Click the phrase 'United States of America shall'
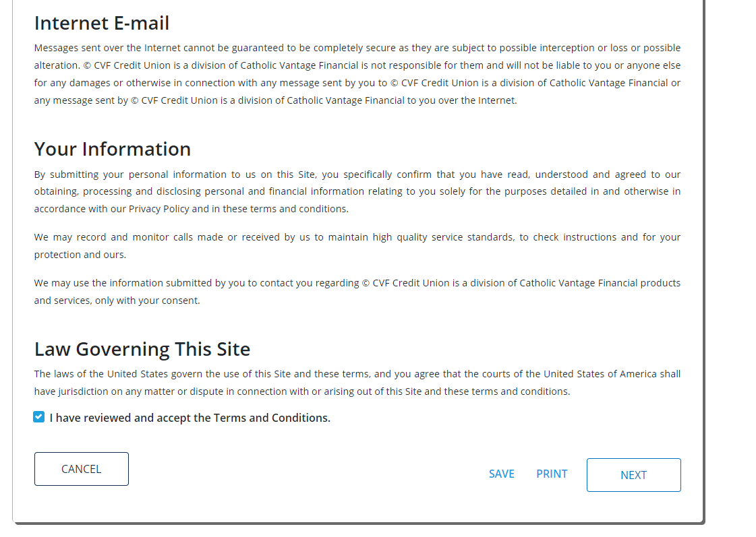 (612, 374)
